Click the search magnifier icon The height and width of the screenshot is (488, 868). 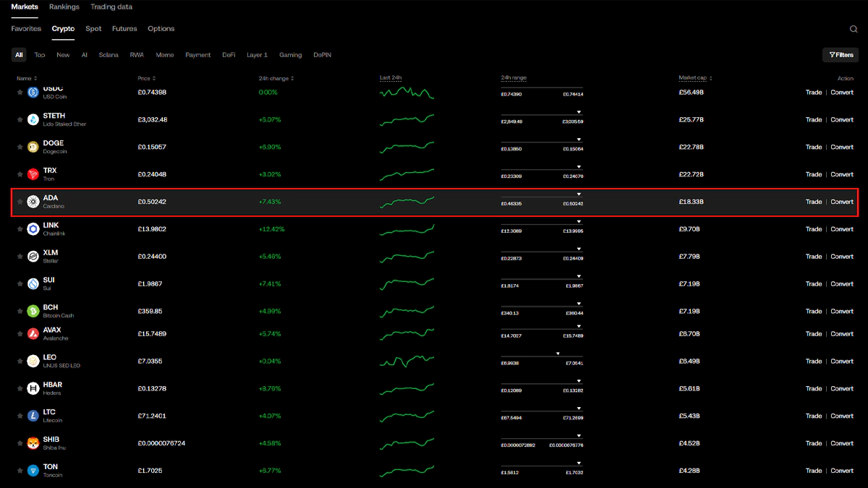coord(854,29)
